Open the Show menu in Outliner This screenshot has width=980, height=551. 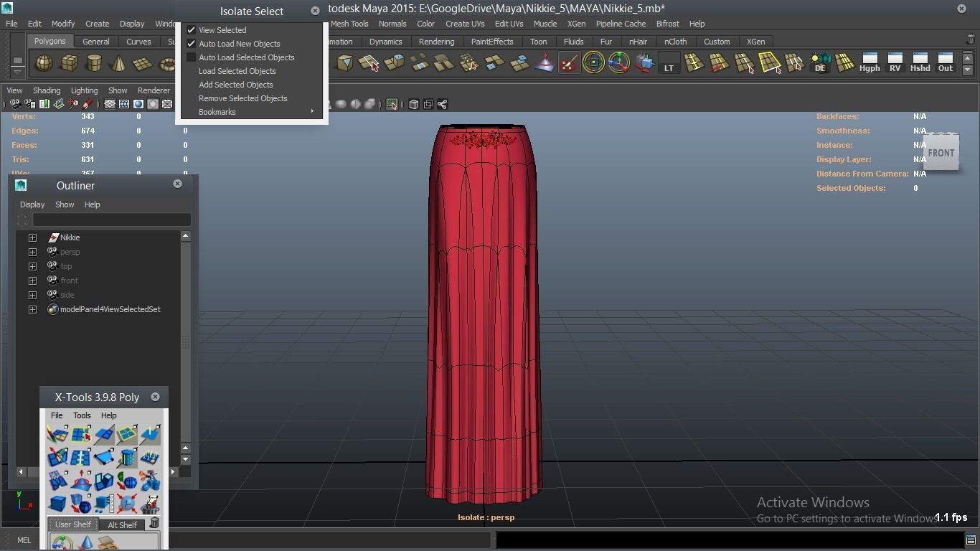point(65,204)
